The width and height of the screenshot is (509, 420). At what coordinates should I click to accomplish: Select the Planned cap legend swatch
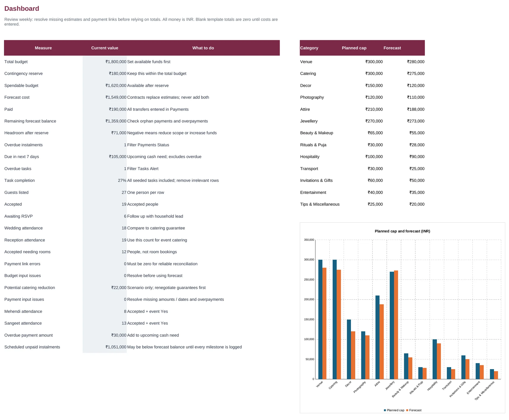pyautogui.click(x=385, y=410)
